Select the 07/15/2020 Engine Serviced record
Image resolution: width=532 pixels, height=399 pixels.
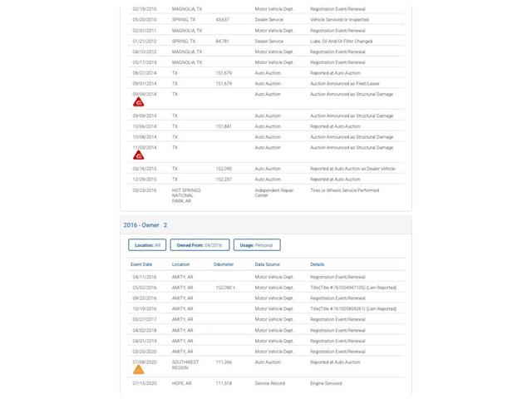coord(266,383)
